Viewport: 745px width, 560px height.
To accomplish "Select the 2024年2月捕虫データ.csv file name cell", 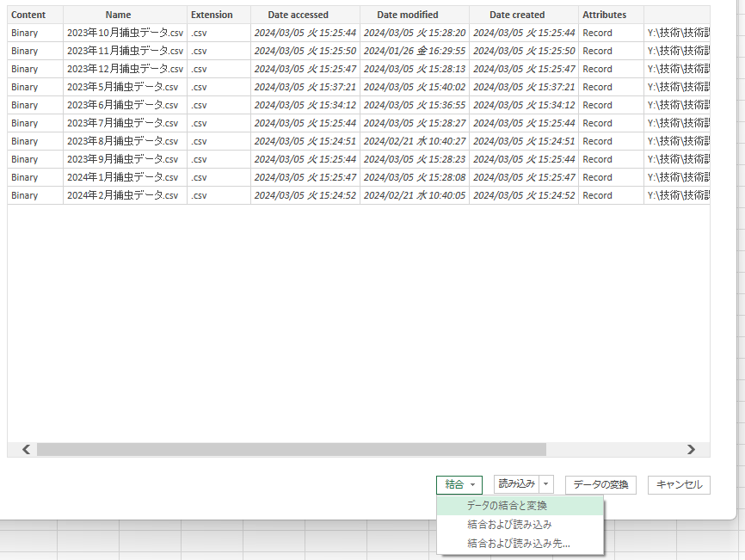I will [x=125, y=195].
